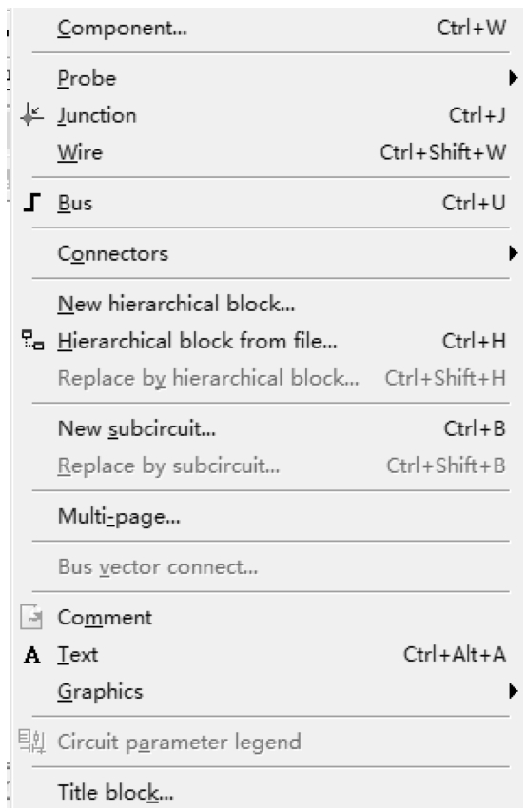Screen dimensions: 526x812
Task: Expand the Graphics submenu arrow
Action: [513, 691]
